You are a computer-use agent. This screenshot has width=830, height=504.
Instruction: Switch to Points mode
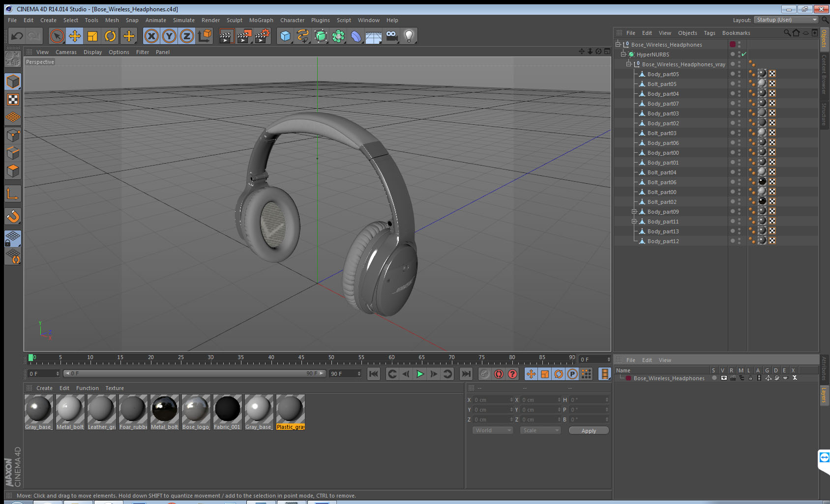click(x=13, y=135)
